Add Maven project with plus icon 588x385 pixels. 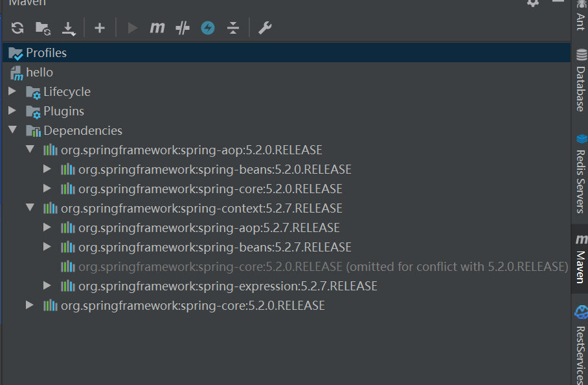coord(99,28)
